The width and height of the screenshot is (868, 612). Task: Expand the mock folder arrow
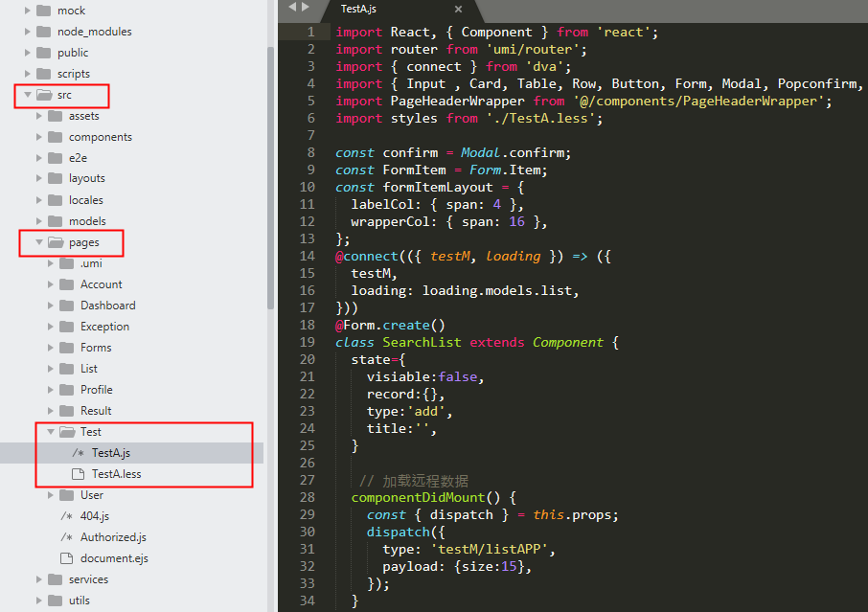point(27,11)
